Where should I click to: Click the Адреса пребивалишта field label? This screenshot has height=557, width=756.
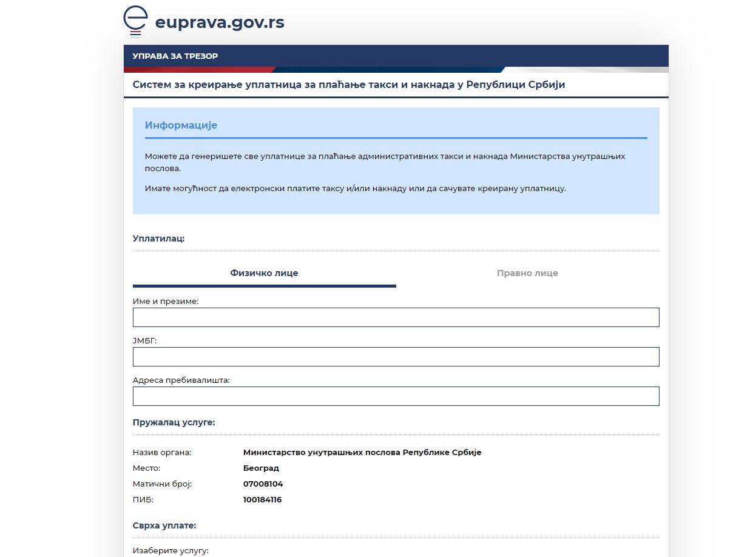tap(181, 380)
